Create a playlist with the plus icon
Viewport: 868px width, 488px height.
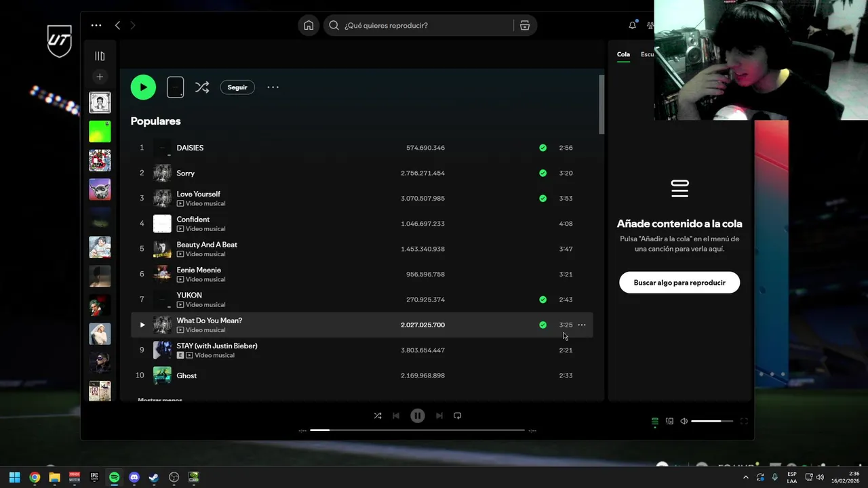100,77
